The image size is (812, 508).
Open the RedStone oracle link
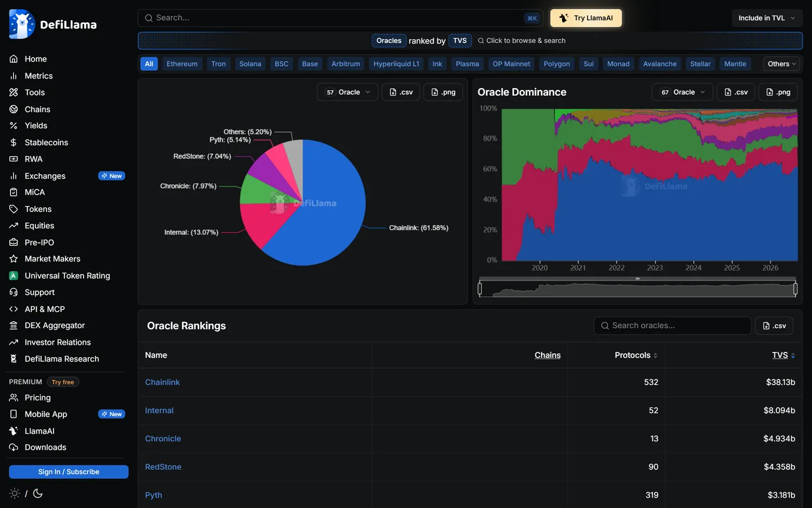pyautogui.click(x=163, y=467)
